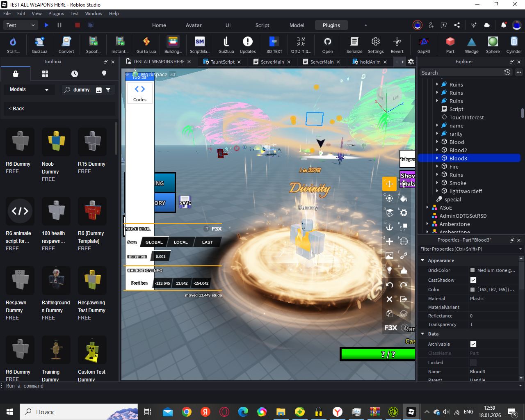The height and width of the screenshot is (420, 525).
Task: Switch to the holdAnim script tab
Action: [x=370, y=62]
